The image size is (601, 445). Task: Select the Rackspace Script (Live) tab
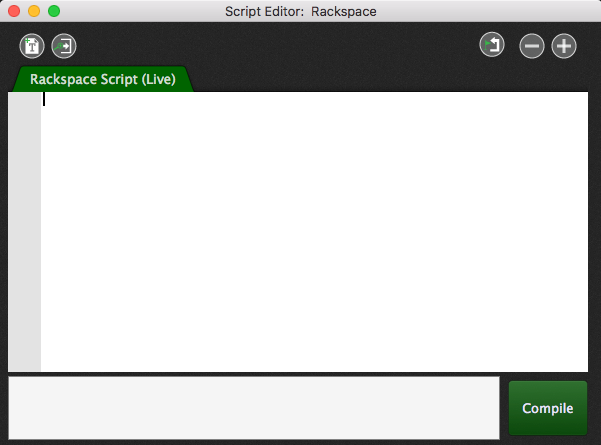pyautogui.click(x=103, y=79)
